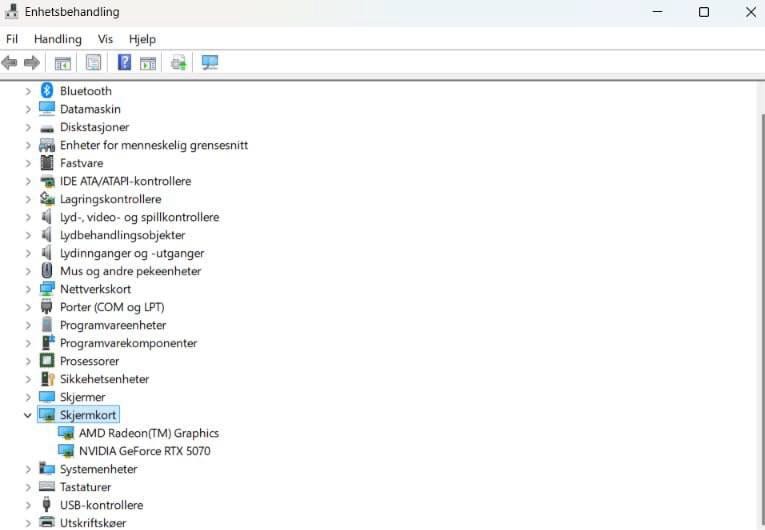The width and height of the screenshot is (765, 530).
Task: Select the Fastvare label
Action: (81, 163)
